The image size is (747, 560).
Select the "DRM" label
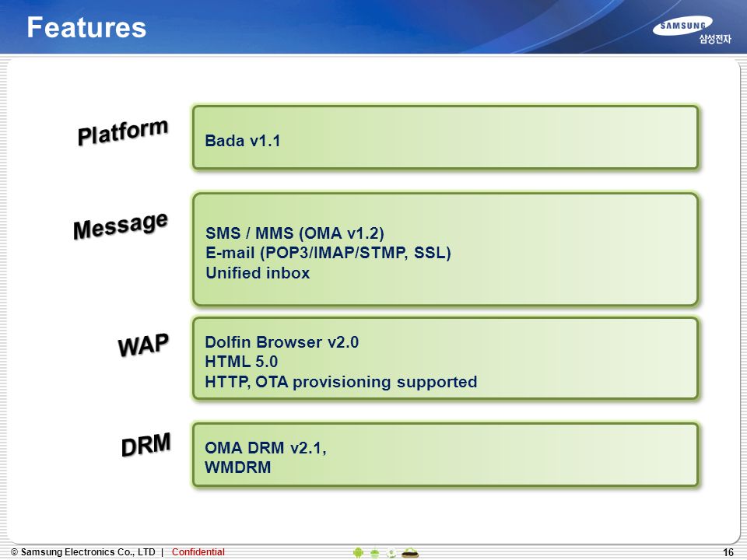(x=146, y=444)
